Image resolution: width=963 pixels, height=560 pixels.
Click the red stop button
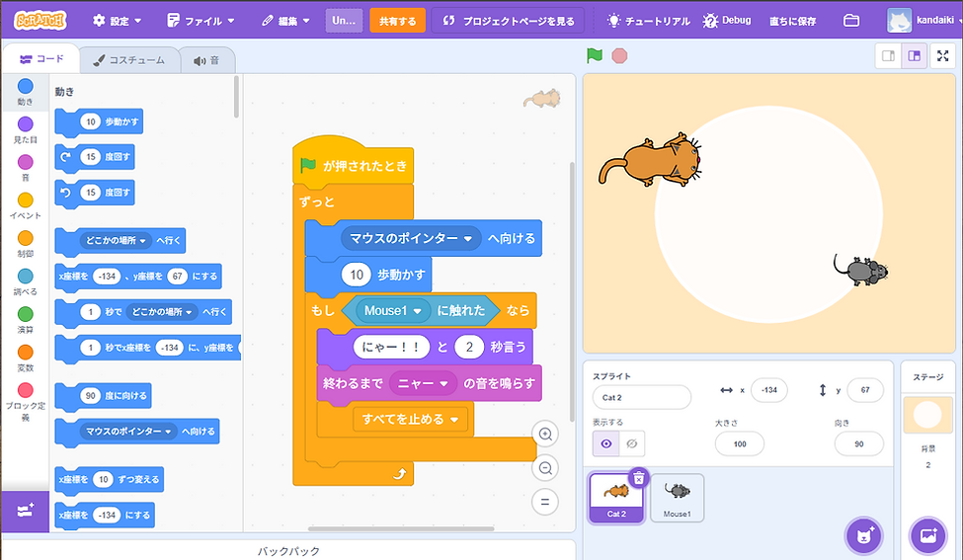619,56
